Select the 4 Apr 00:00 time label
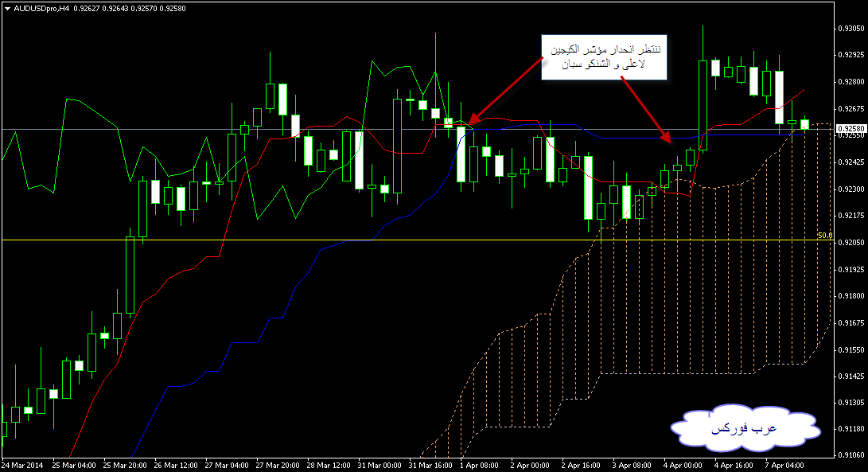This screenshot has height=472, width=868. tap(683, 466)
